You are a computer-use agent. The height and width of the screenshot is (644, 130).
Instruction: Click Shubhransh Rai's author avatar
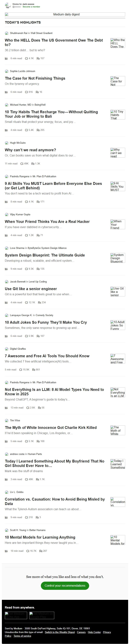tap(7, 33)
